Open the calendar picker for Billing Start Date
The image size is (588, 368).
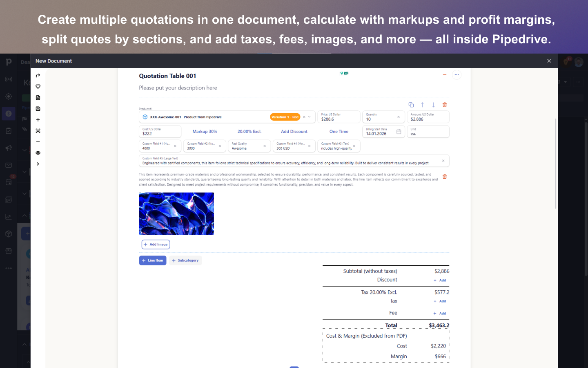398,132
